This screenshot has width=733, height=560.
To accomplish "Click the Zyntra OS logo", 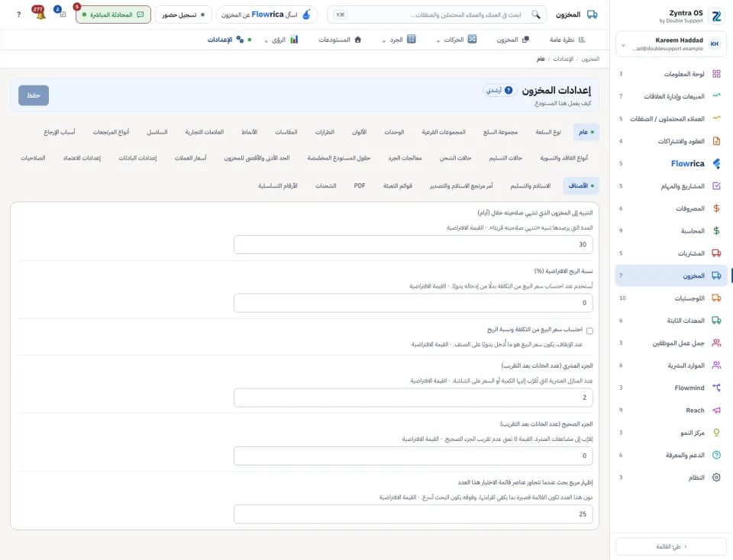I will click(x=716, y=16).
